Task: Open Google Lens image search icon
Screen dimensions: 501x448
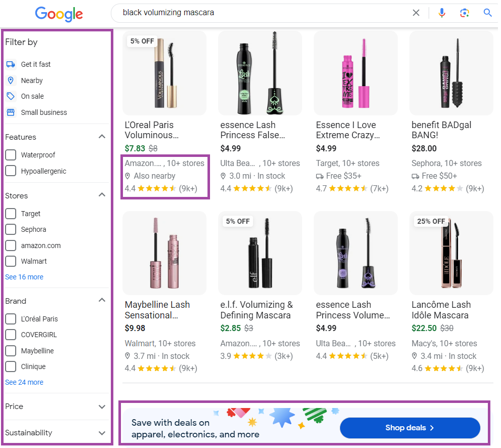Action: (x=464, y=13)
